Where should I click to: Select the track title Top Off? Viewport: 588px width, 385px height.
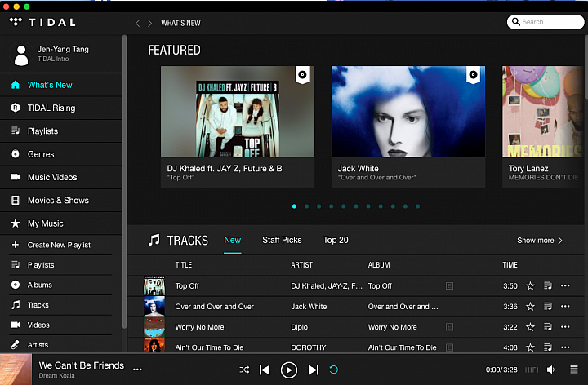tap(187, 286)
